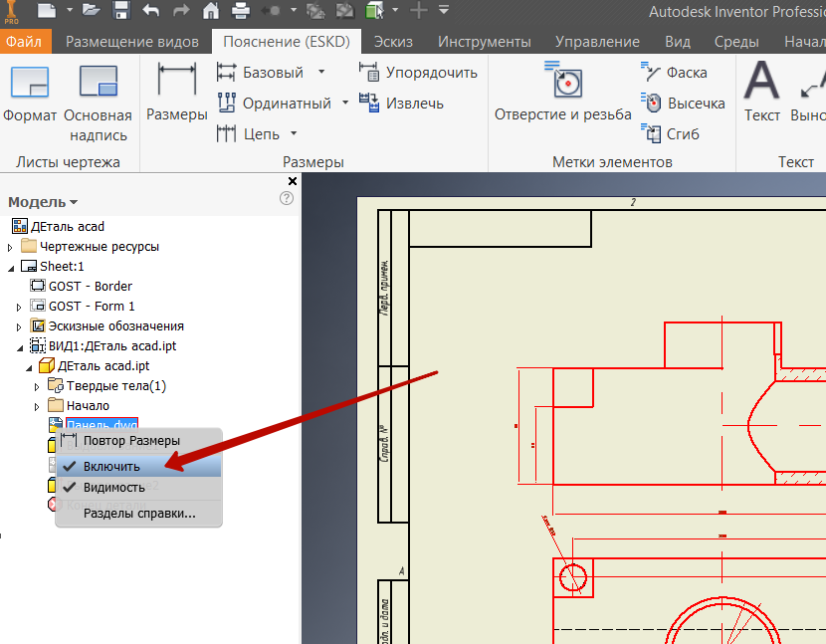The height and width of the screenshot is (644, 826).
Task: Select the Отверстие и резьба tool
Action: [x=563, y=92]
